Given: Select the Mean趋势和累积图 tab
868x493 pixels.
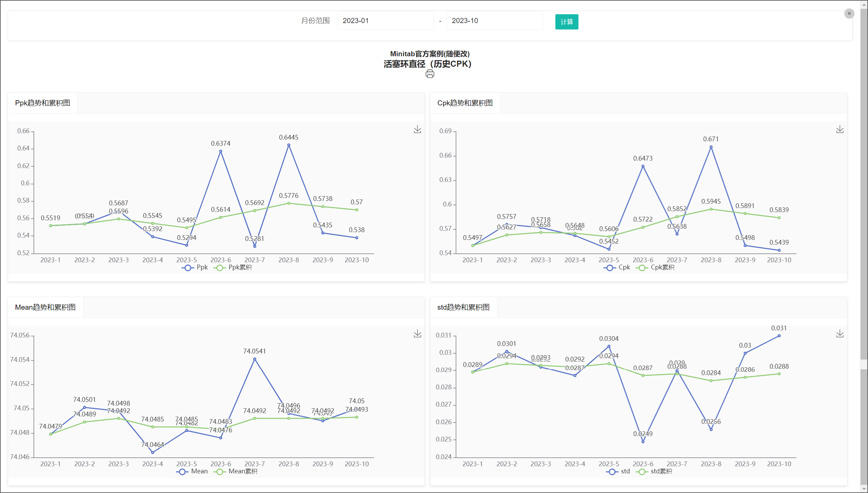Looking at the screenshot, I should pos(45,307).
